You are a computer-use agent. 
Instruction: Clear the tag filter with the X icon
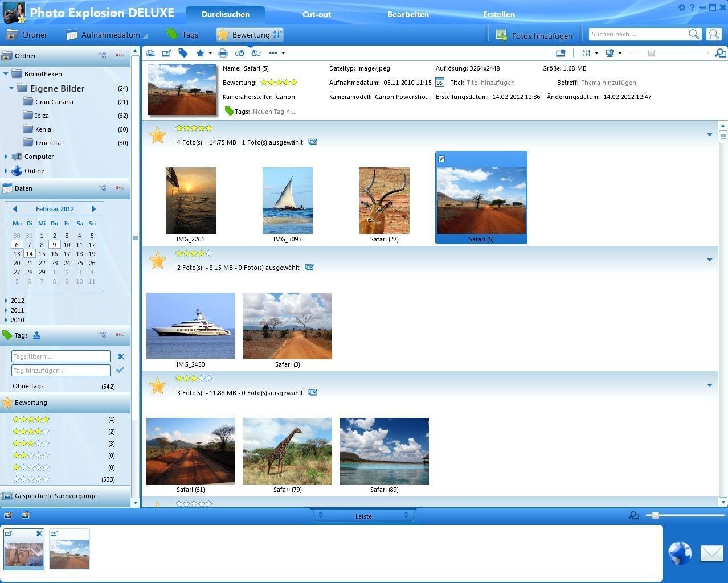[121, 356]
